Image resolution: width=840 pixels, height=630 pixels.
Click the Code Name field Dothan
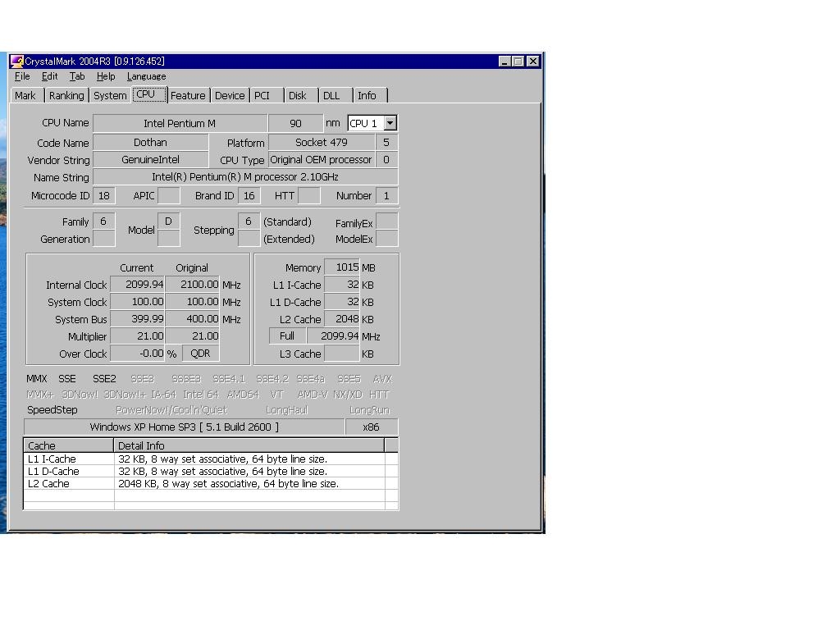pyautogui.click(x=151, y=143)
